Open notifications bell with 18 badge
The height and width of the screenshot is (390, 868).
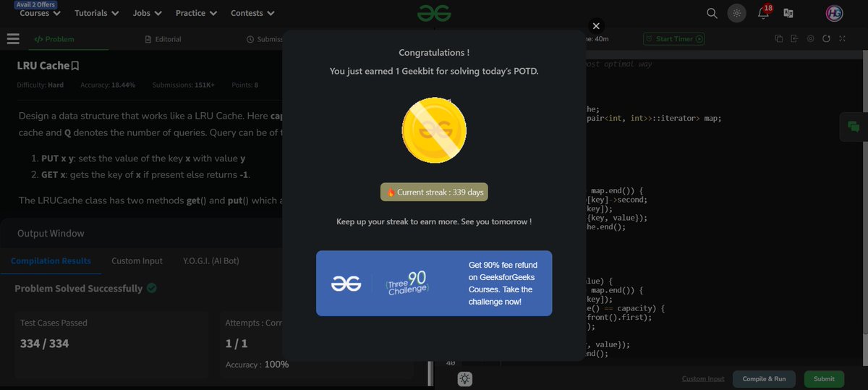[763, 12]
